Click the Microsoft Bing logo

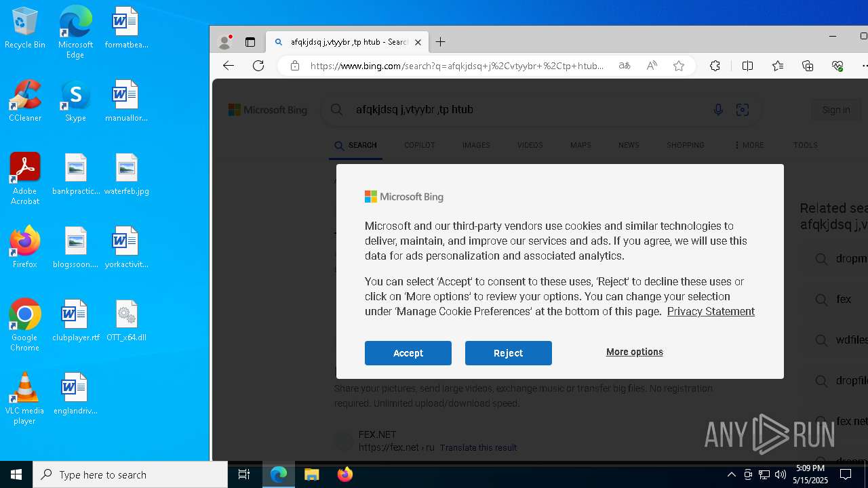coord(268,110)
